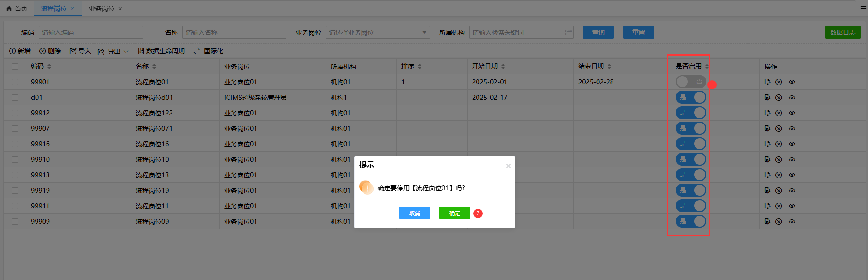Image resolution: width=868 pixels, height=280 pixels.
Task: Switch to the 业务岗位 tab
Action: point(101,9)
